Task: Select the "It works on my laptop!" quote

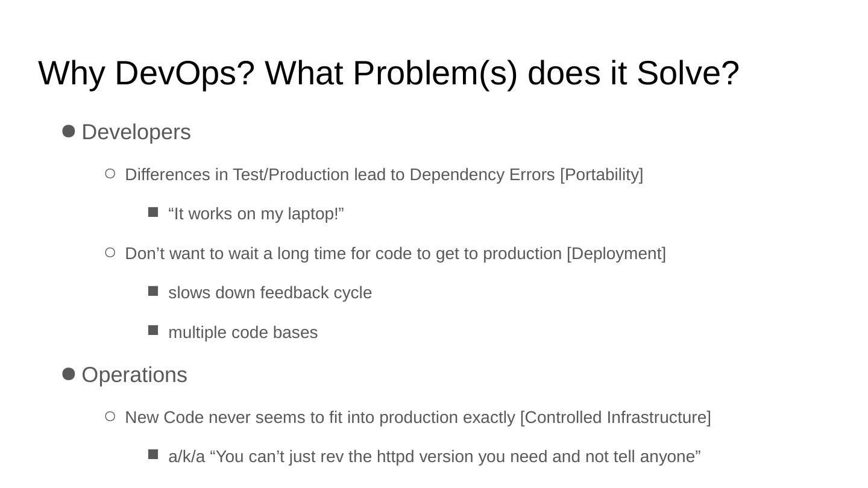Action: click(x=256, y=214)
